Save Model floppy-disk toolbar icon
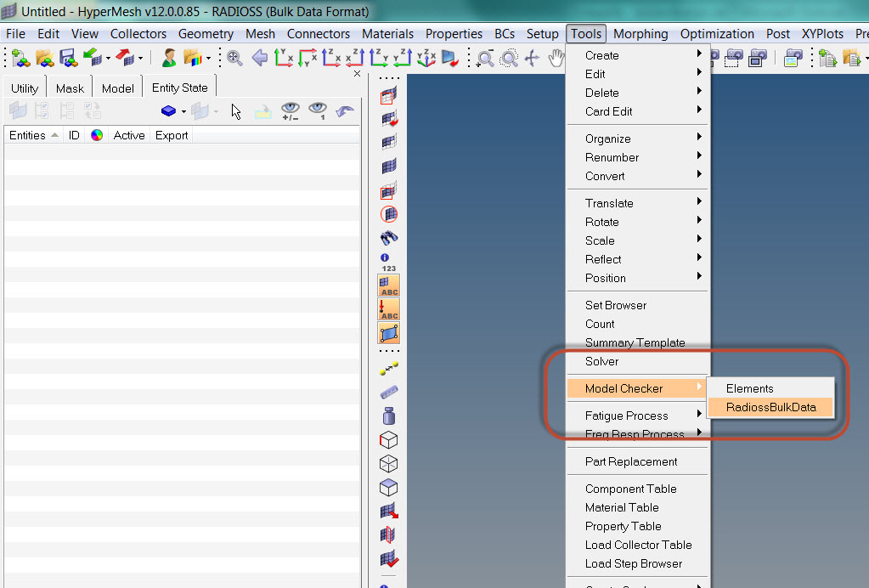The image size is (869, 588). 68,58
